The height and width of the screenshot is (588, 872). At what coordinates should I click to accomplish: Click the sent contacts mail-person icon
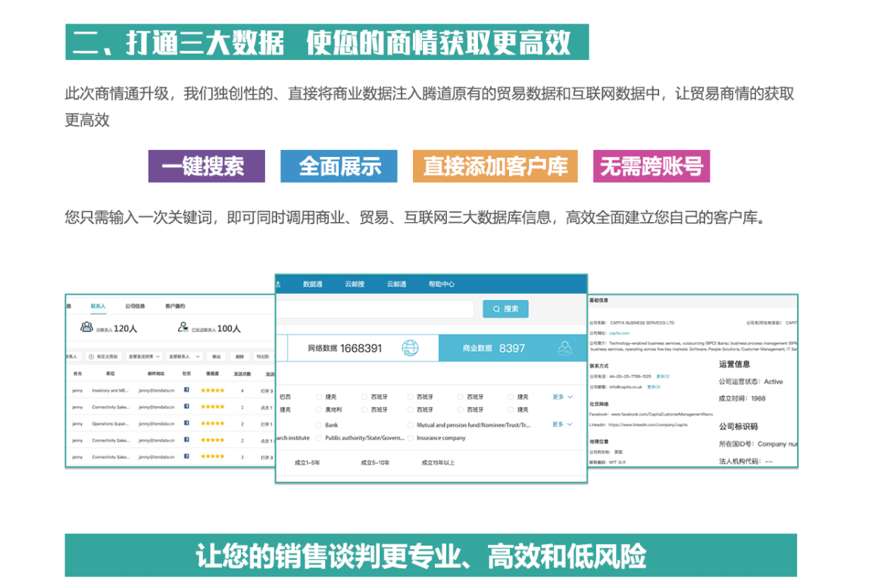point(183,327)
